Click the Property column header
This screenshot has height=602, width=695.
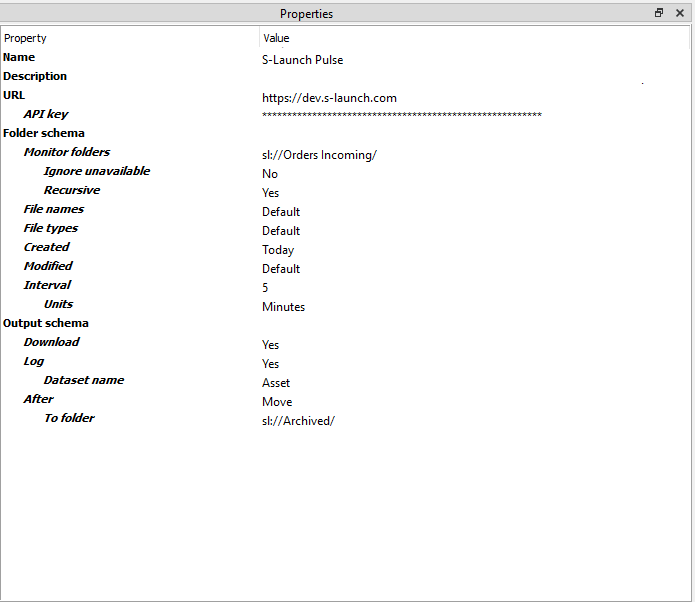pos(25,38)
